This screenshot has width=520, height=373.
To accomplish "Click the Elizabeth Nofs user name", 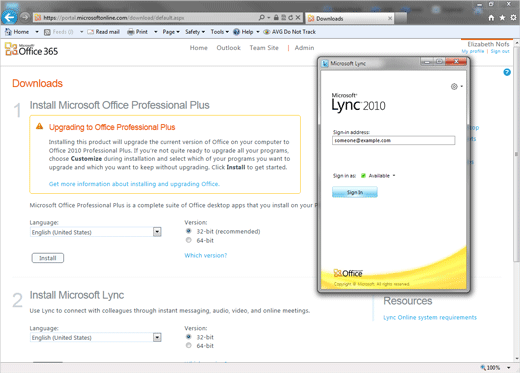I will pos(488,44).
